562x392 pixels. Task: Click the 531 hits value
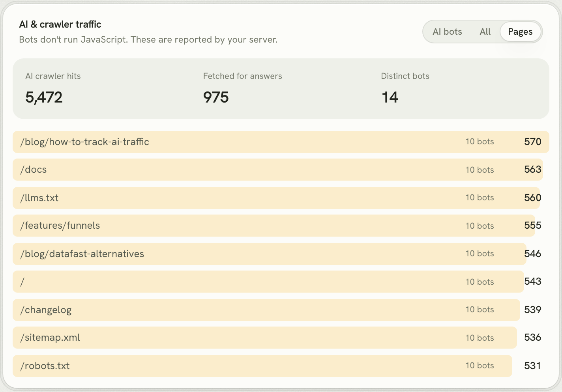pos(533,366)
